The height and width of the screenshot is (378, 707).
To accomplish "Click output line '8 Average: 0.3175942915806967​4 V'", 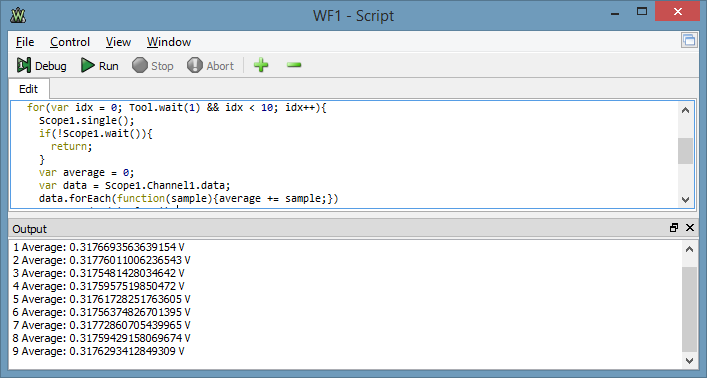I will click(x=101, y=338).
